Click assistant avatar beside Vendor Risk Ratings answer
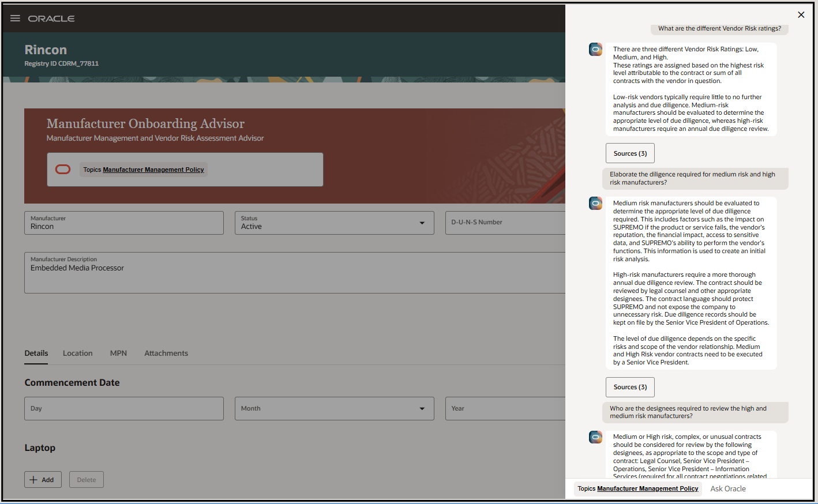This screenshot has height=504, width=818. coord(595,50)
